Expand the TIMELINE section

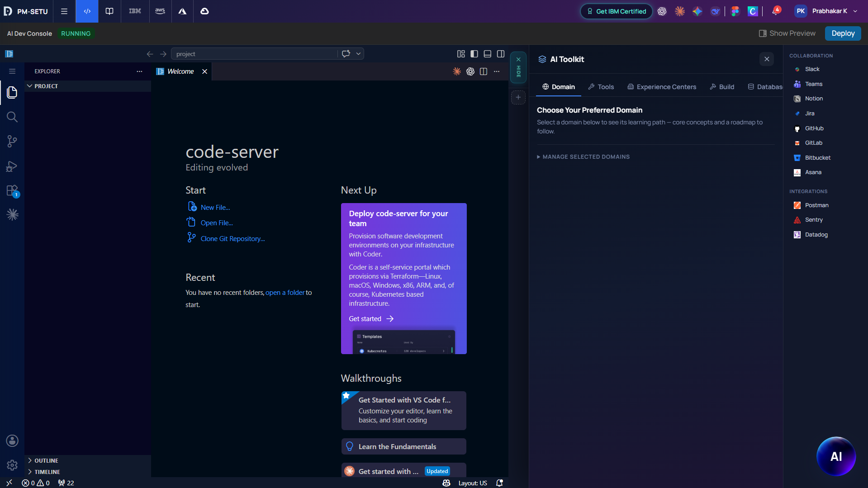(x=88, y=472)
